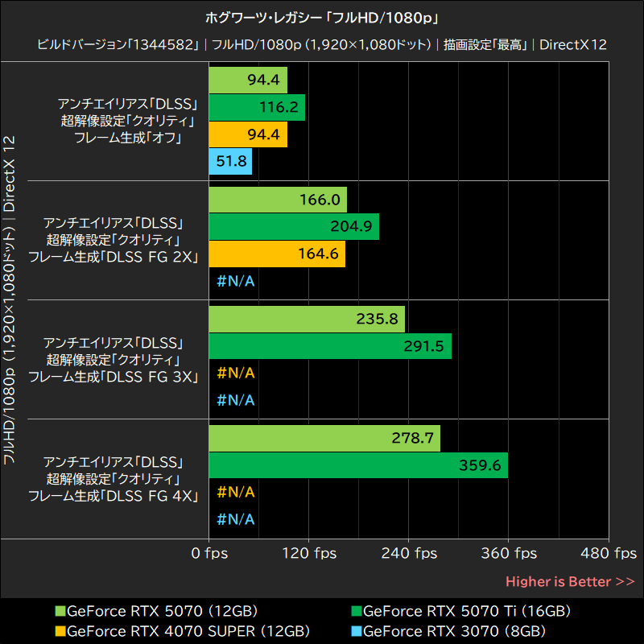644x644 pixels.
Task: Select the legend text 'GeForce RTX 5070 (12GB)'
Action: point(163,611)
